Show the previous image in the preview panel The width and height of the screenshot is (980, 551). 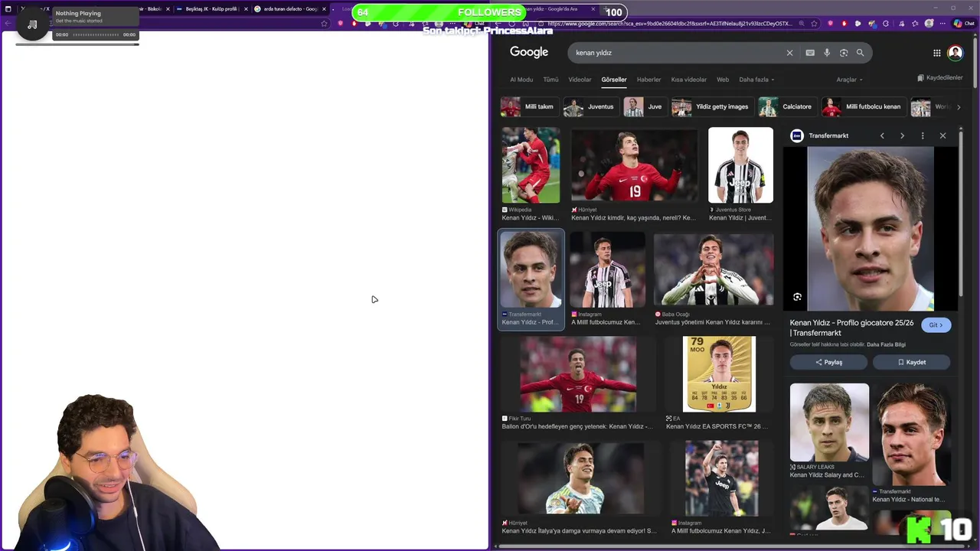[882, 135]
